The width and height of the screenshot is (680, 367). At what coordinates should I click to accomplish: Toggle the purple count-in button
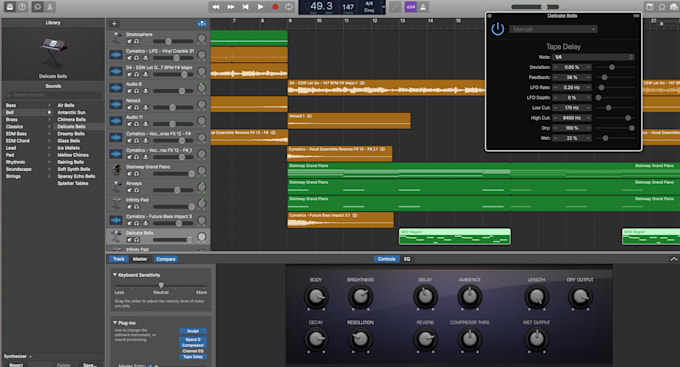click(x=410, y=7)
